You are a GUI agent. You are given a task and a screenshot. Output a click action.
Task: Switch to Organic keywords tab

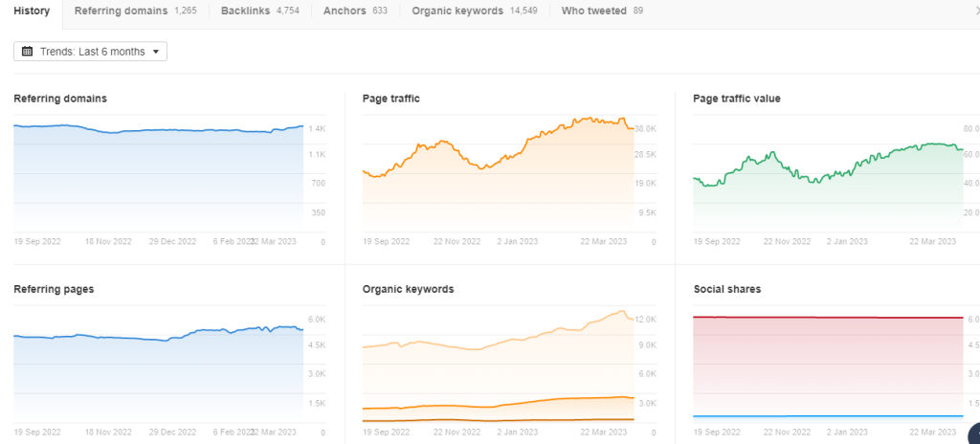click(x=475, y=11)
